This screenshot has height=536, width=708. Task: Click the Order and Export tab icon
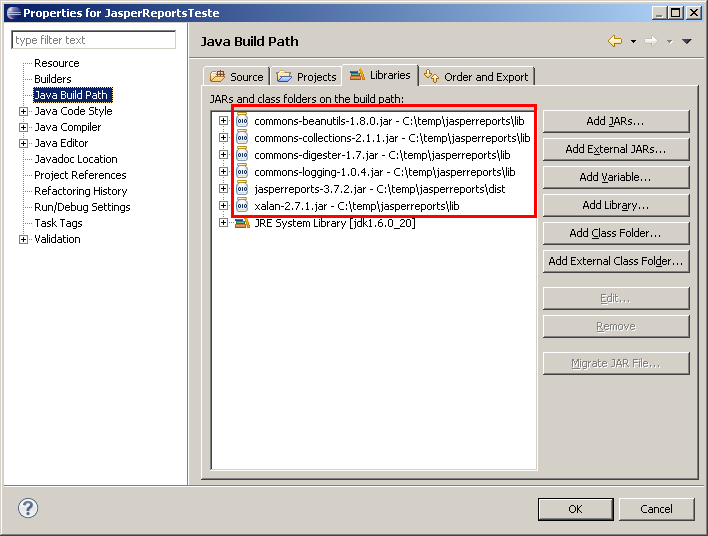[431, 76]
